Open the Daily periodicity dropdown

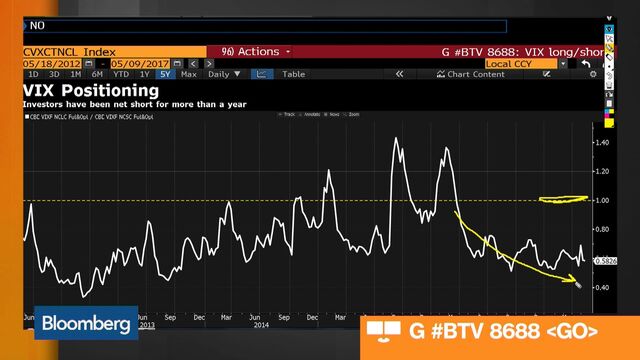pos(224,74)
